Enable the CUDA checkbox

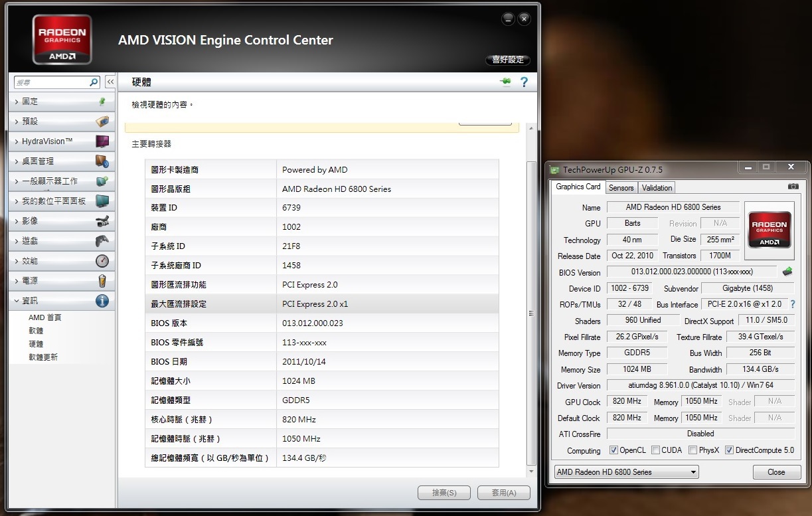click(655, 450)
